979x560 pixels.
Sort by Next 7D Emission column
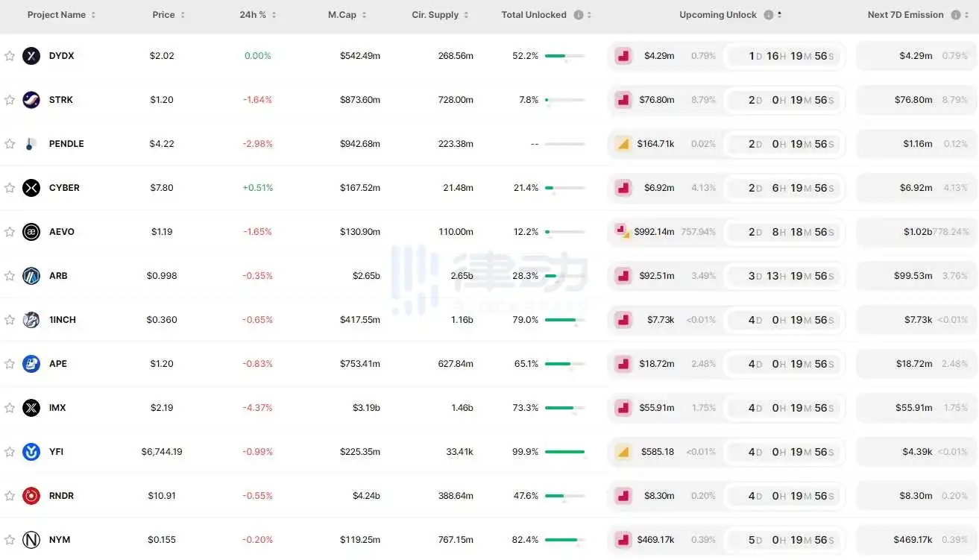pyautogui.click(x=919, y=15)
